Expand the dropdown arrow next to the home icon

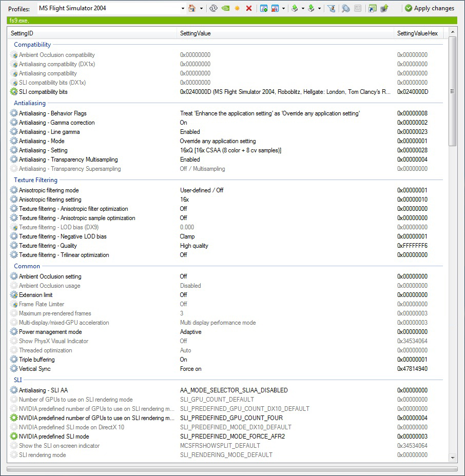pyautogui.click(x=201, y=9)
